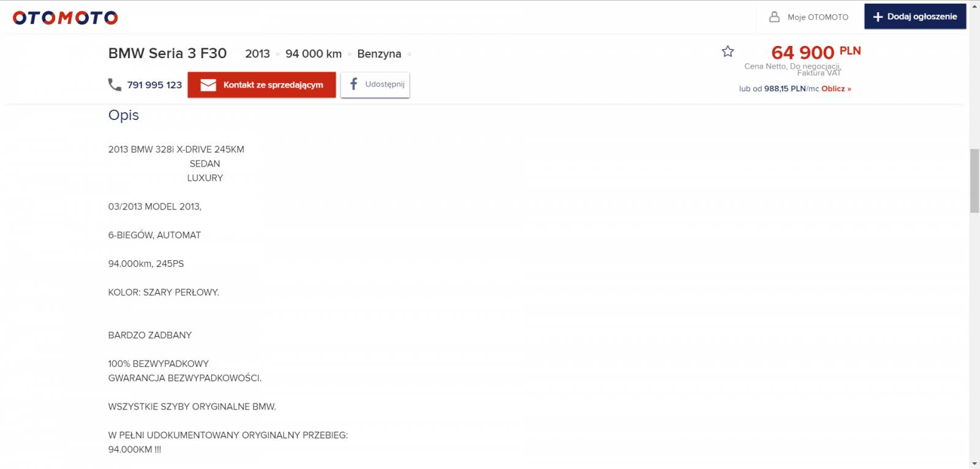Screen dimensions: 980x469
Task: Click the Opis section heading
Action: pos(124,115)
